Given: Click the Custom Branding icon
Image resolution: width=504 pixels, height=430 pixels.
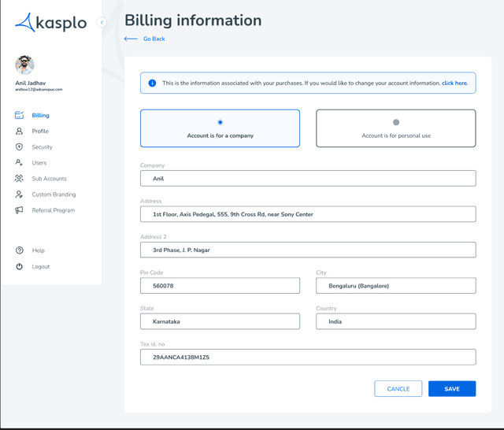Looking at the screenshot, I should [x=20, y=195].
